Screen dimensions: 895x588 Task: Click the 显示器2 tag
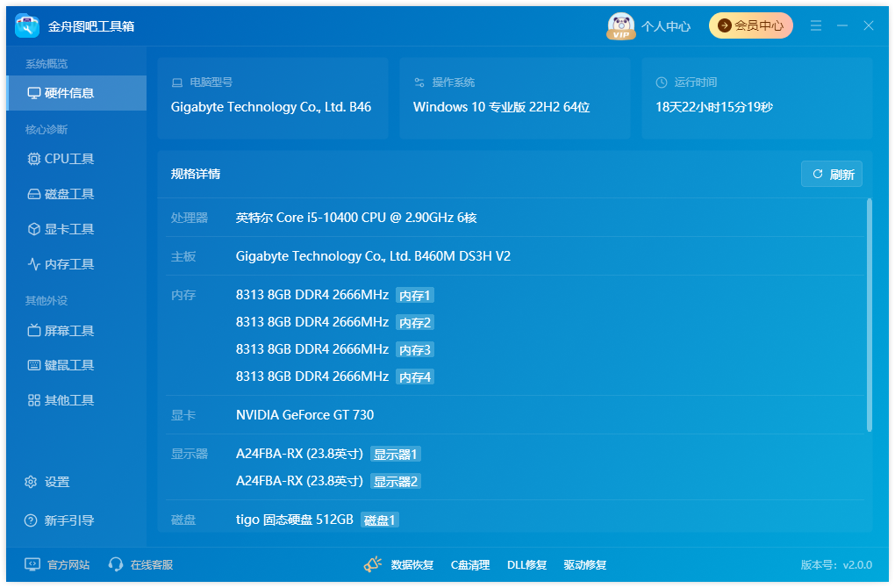[396, 482]
